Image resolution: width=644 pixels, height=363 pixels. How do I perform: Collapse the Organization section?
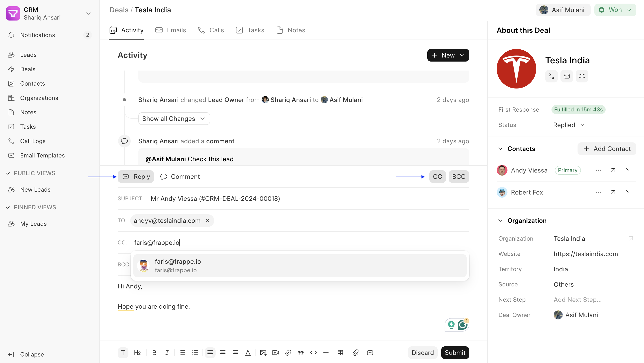point(500,221)
